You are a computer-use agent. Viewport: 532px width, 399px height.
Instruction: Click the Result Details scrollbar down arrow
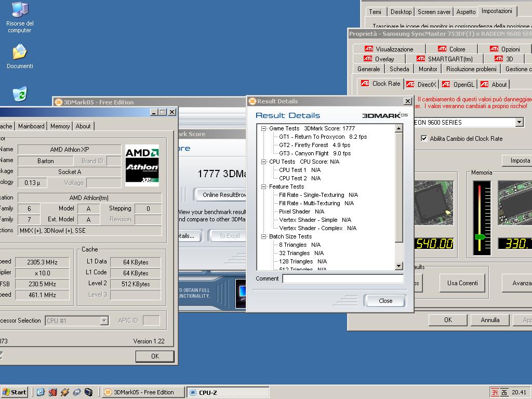point(399,266)
